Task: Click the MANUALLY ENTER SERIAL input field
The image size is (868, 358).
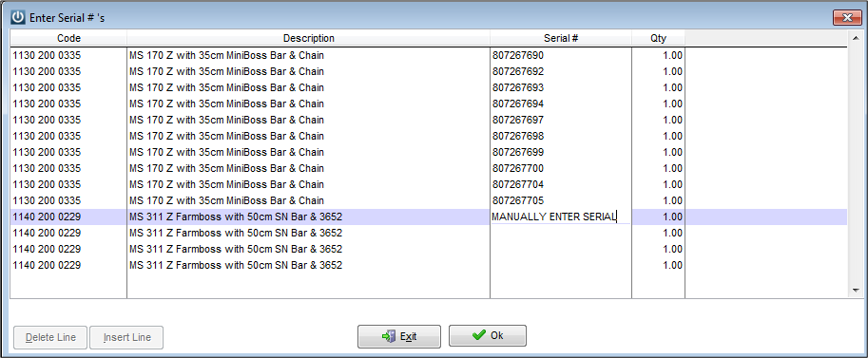Action: (x=560, y=217)
